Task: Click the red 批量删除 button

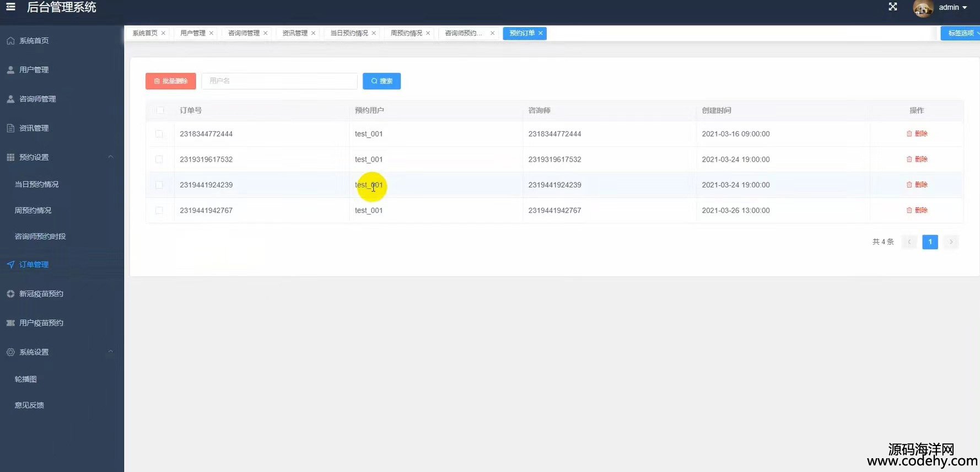Action: (x=171, y=81)
